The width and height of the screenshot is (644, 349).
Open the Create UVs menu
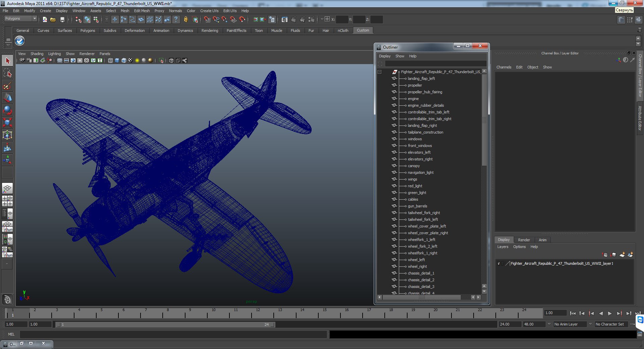click(209, 11)
